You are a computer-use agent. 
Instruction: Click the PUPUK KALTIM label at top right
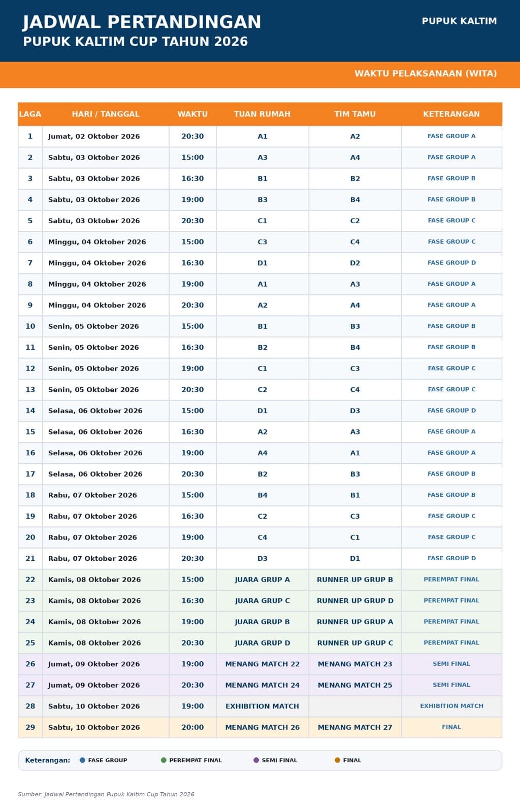[x=460, y=21]
